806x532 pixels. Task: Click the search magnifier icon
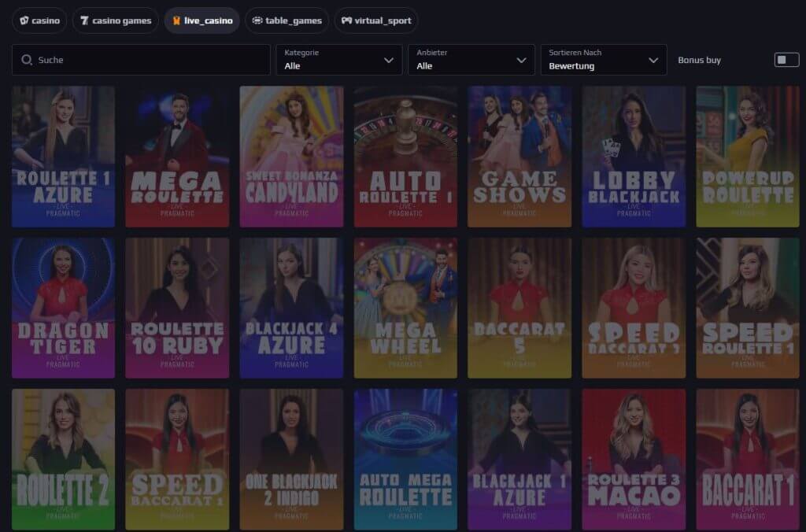coord(27,60)
